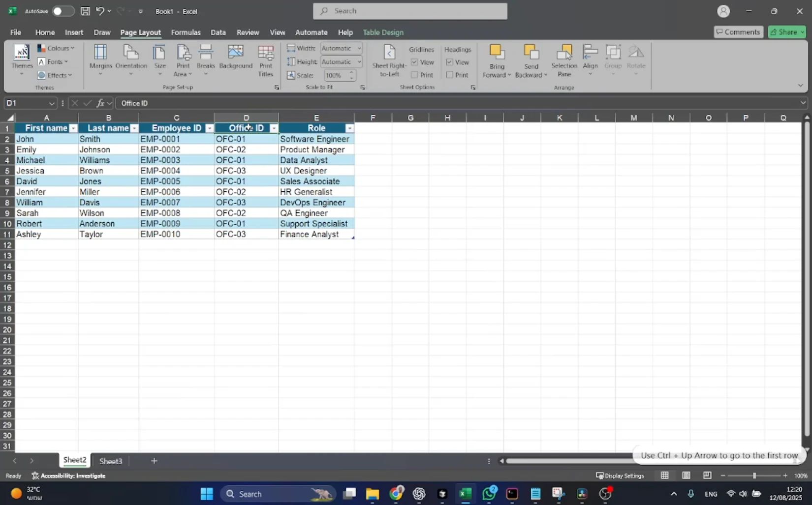Uncheck the Gridlines View checkbox
The height and width of the screenshot is (505, 812).
point(415,62)
